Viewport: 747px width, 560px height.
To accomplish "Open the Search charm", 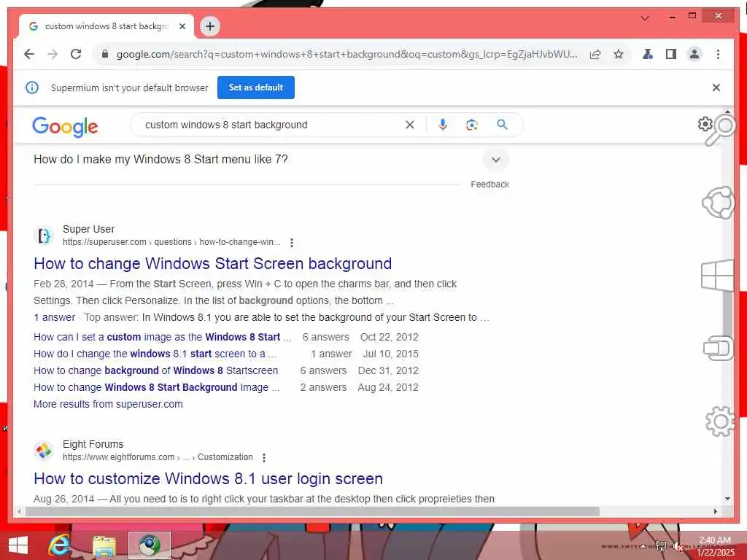I will [719, 129].
